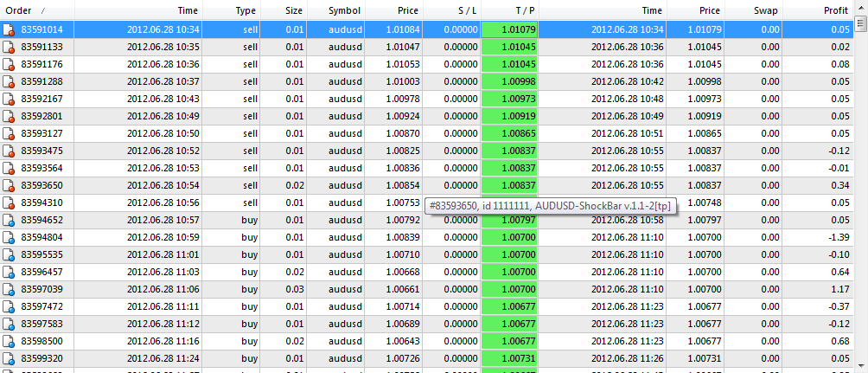Select the icon next to order 83593564
This screenshot has height=373, width=868.
[9, 169]
